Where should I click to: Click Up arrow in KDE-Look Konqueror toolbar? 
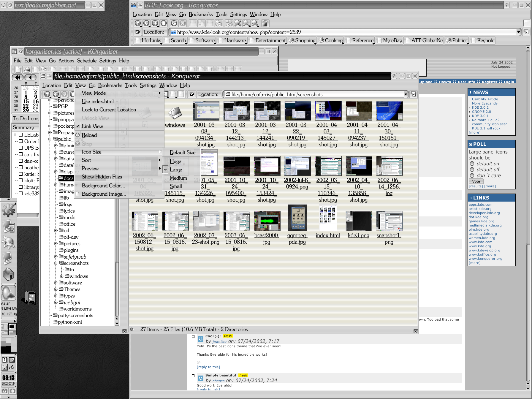click(138, 23)
